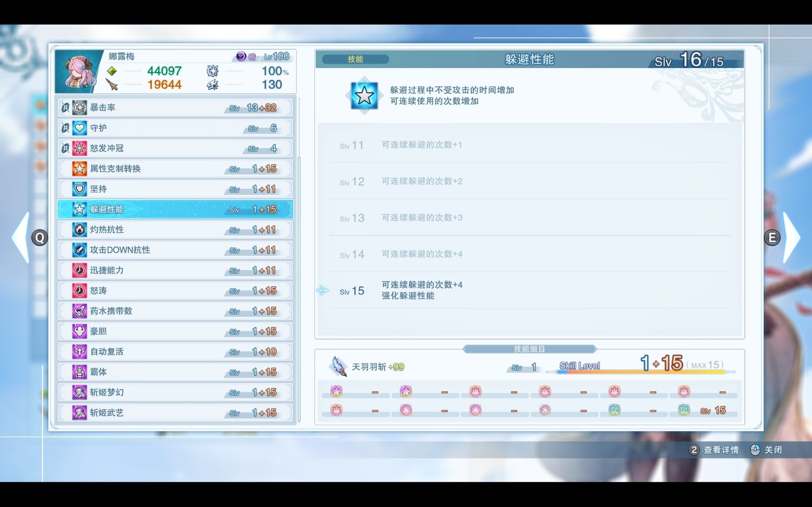
Task: Select the 自动复活 skill icon
Action: point(79,352)
